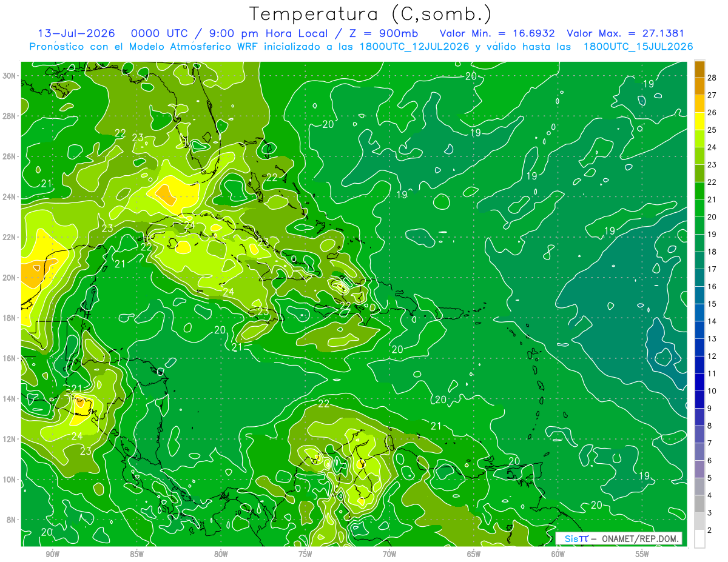The image size is (728, 562).
Task: Click the 85W longitude axis label
Action: pos(136,554)
